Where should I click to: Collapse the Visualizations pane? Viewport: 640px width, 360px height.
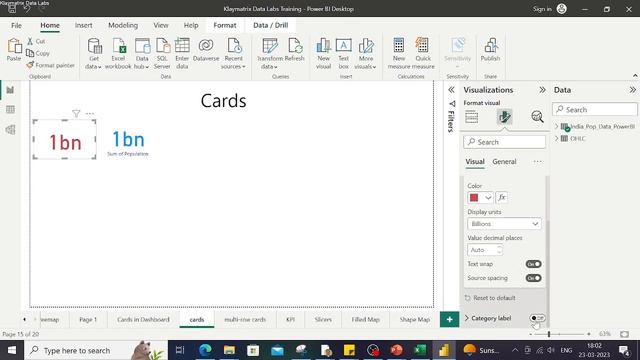542,90
